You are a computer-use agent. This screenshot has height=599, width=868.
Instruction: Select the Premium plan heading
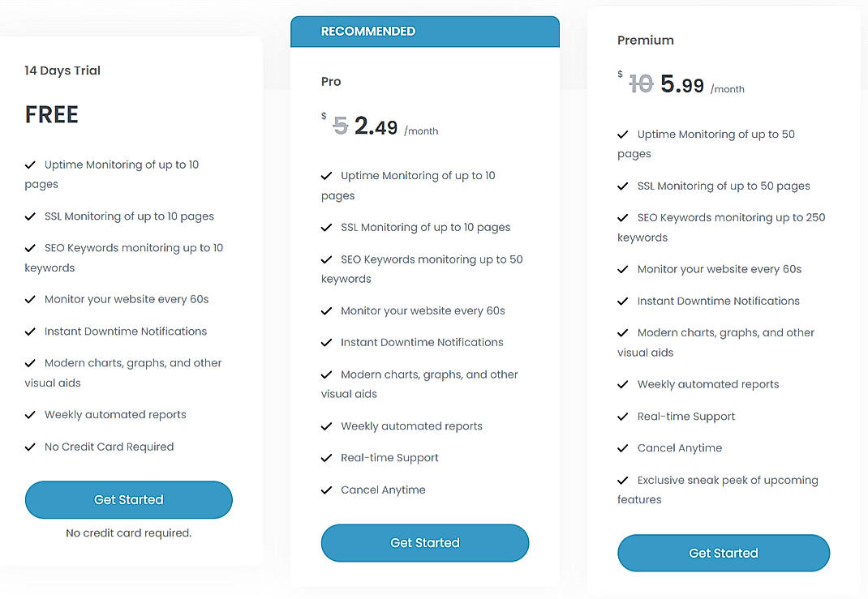(645, 40)
